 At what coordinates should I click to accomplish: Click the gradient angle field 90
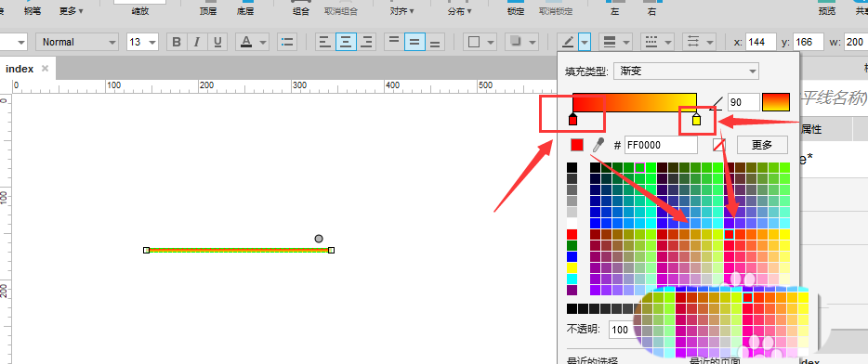point(743,102)
